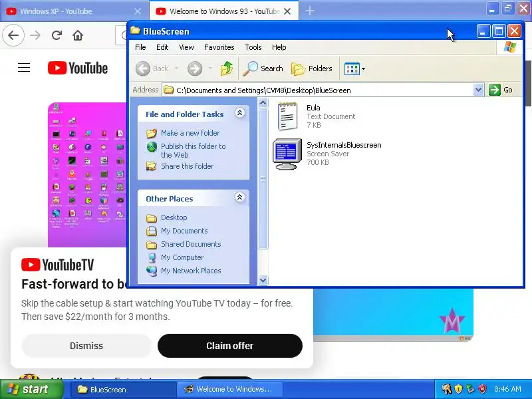Reload the page in the browser

[57, 35]
